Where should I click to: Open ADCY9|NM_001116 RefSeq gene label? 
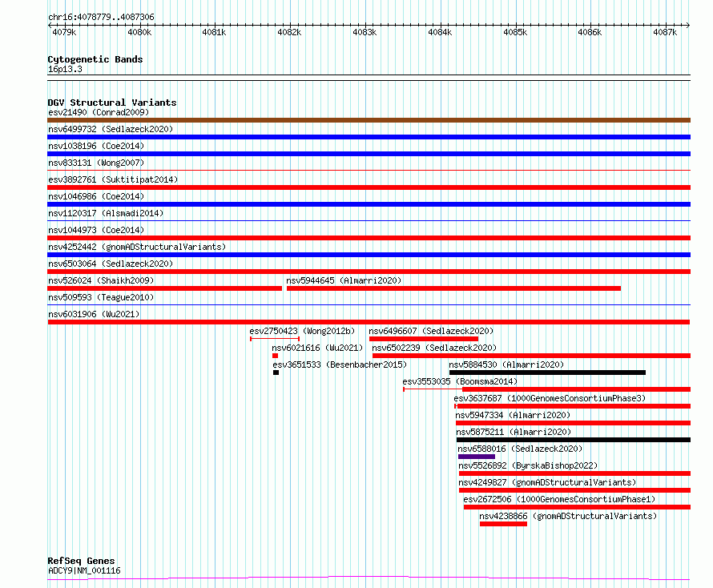click(x=84, y=570)
